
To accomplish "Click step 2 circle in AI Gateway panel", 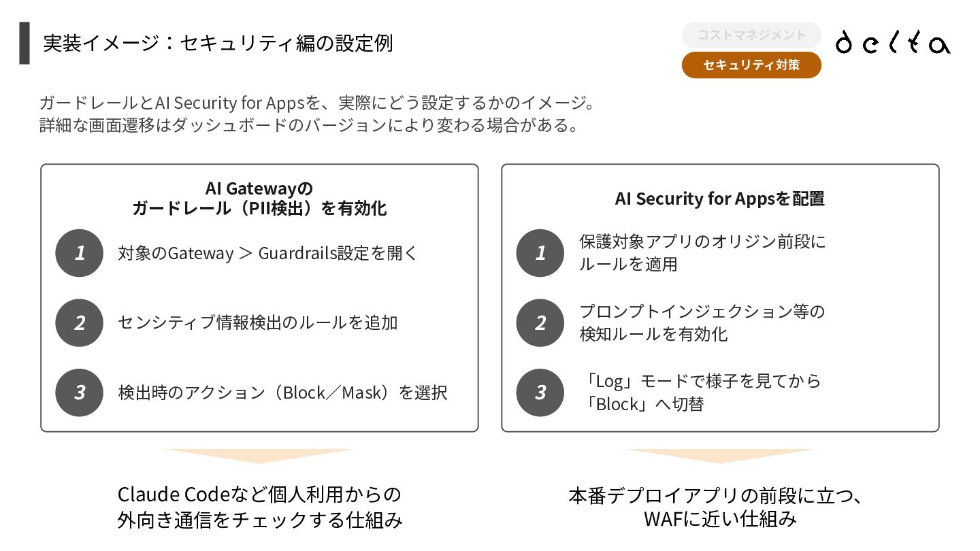I will tap(80, 322).
